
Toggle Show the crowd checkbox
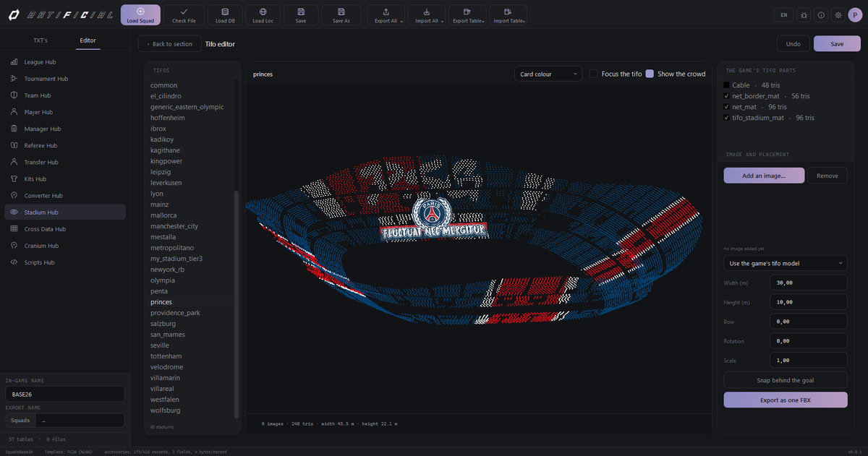[x=650, y=74]
